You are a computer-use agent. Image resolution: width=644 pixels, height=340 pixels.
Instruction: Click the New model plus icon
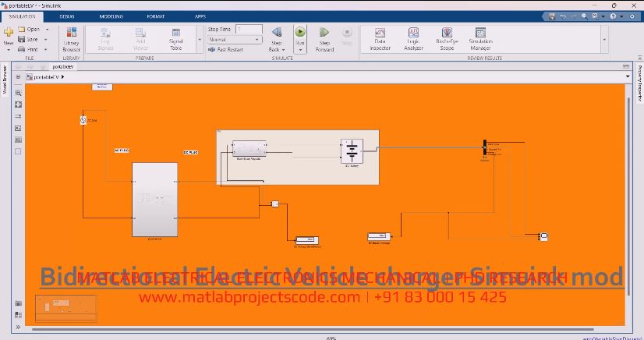[9, 32]
